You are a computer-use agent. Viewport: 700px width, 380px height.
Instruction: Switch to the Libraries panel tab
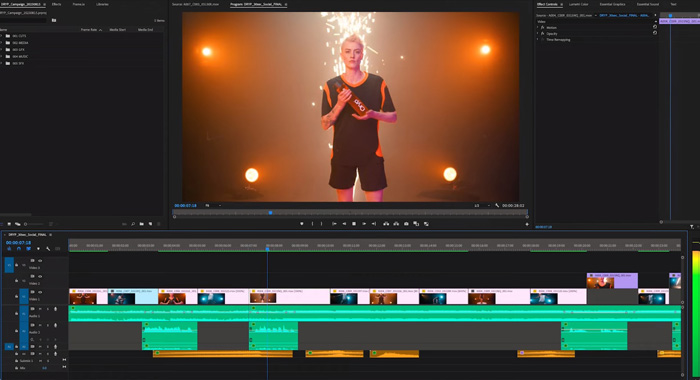102,4
